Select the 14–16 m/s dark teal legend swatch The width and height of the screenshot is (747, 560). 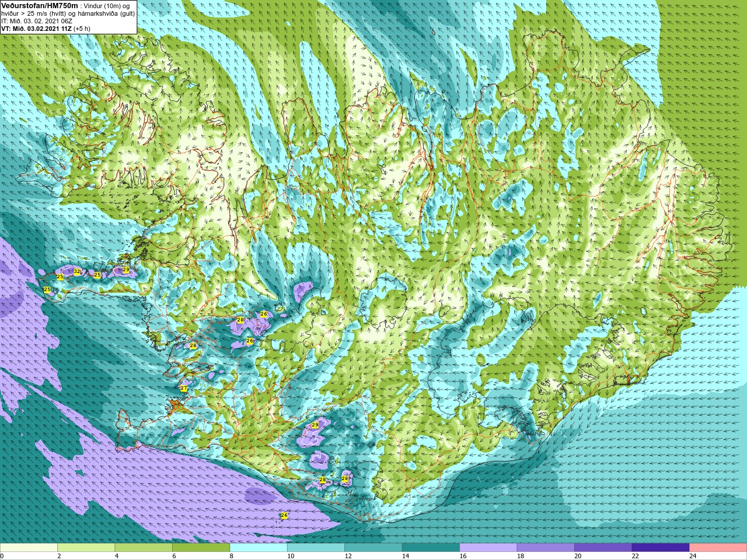[x=431, y=548]
